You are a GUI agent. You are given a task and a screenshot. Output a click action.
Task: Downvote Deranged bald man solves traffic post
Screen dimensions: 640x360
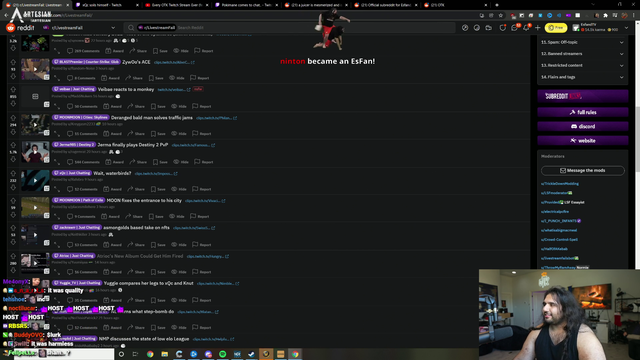(x=13, y=132)
